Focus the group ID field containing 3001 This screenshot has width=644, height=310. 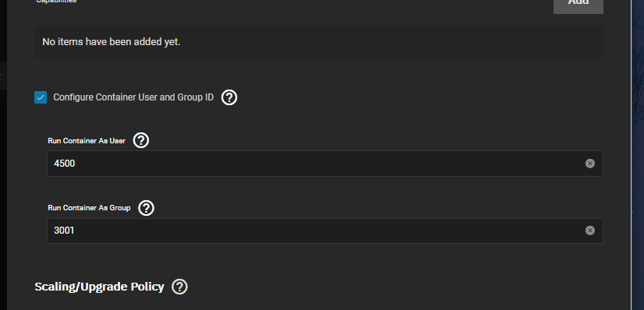click(x=325, y=231)
